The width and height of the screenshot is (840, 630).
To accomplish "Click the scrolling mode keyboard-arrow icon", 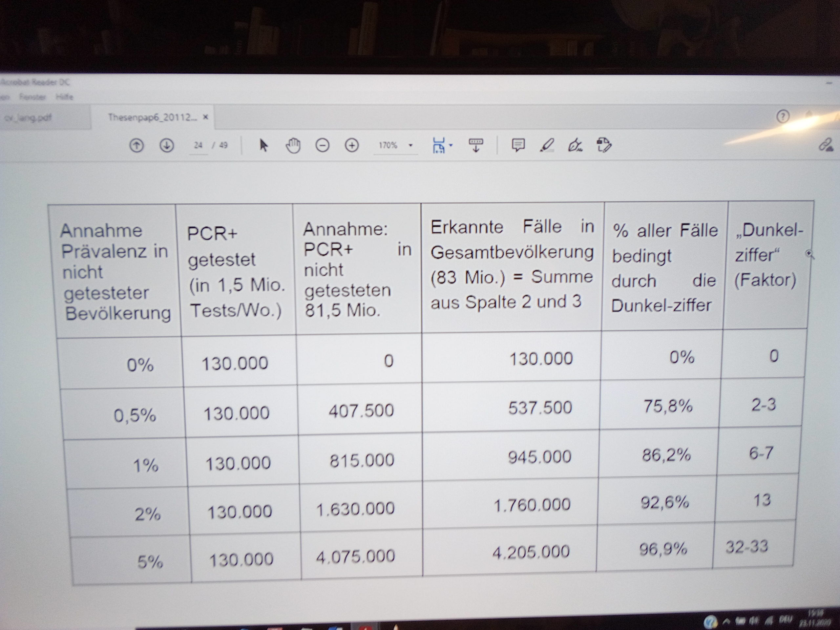I will pos(475,145).
